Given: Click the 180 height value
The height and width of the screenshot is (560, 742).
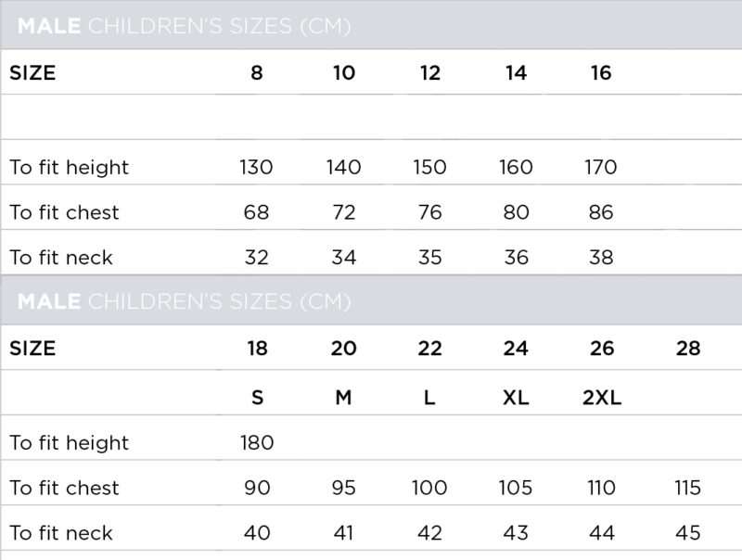Looking at the screenshot, I should 257,443.
